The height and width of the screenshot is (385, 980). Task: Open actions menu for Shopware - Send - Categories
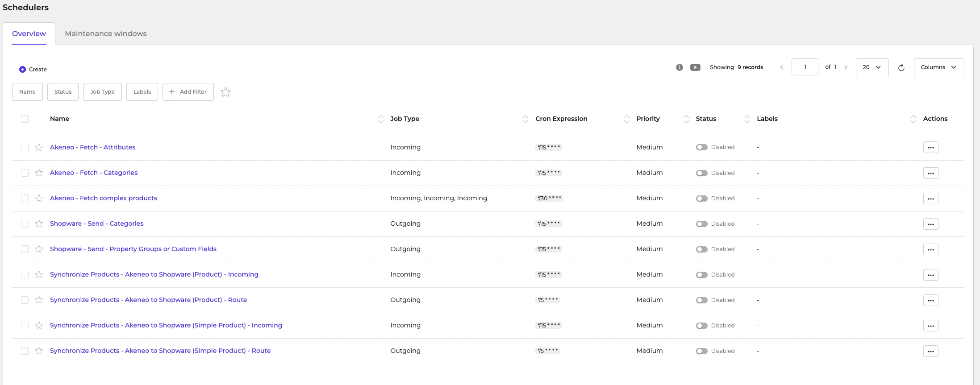tap(930, 224)
